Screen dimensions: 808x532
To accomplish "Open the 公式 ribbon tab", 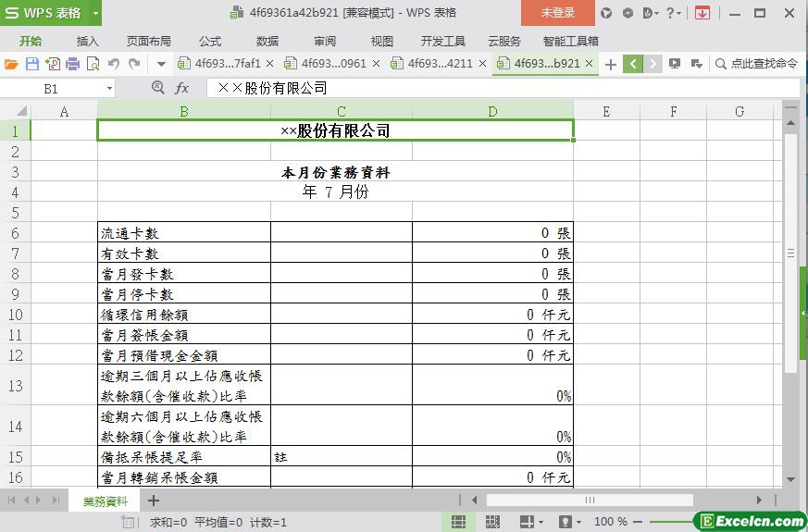I will [210, 42].
